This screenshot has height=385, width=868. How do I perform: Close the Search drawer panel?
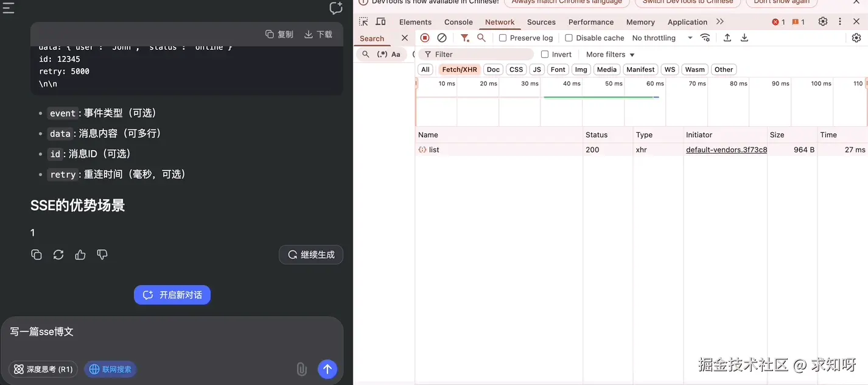tap(405, 38)
